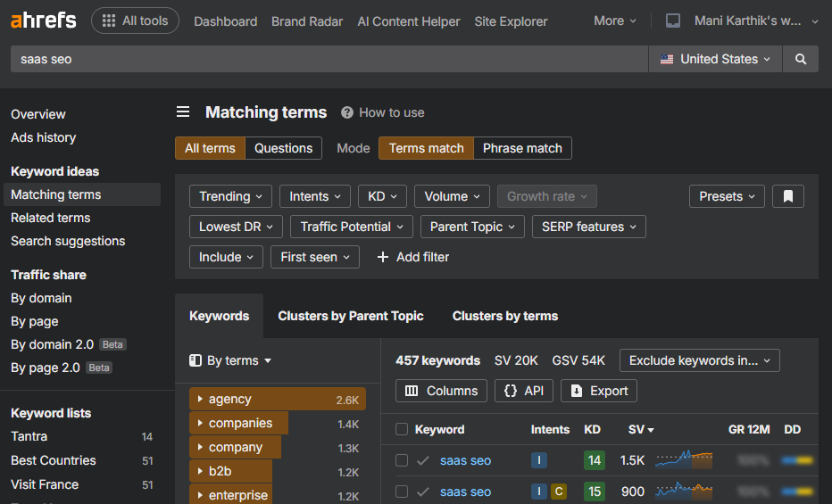Click the API button

(x=524, y=391)
